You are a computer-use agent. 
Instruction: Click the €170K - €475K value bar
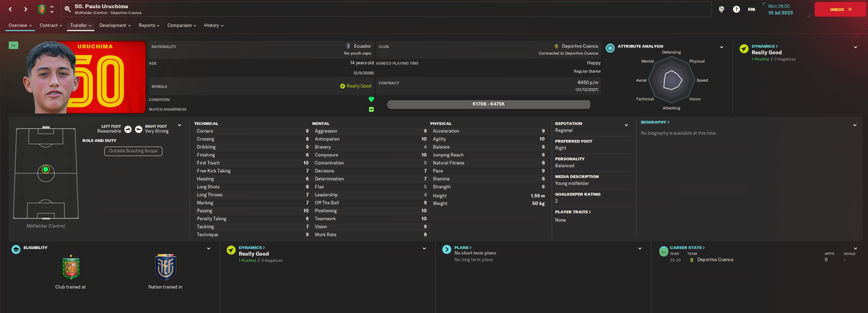(x=488, y=104)
